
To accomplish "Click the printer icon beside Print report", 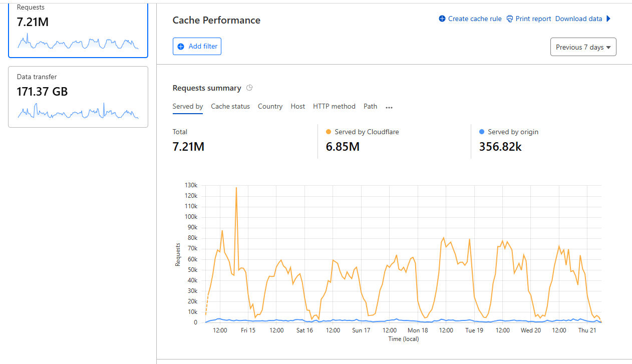I will click(509, 19).
